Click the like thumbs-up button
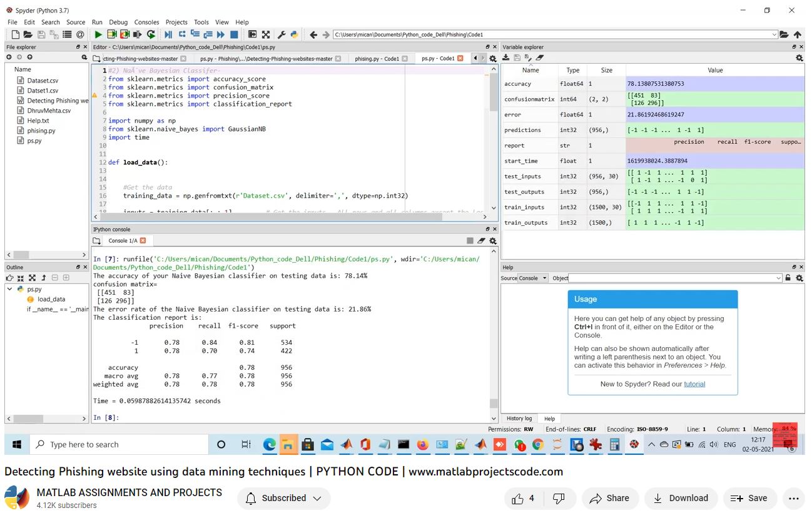Viewport: 812px width, 518px height. pos(523,499)
